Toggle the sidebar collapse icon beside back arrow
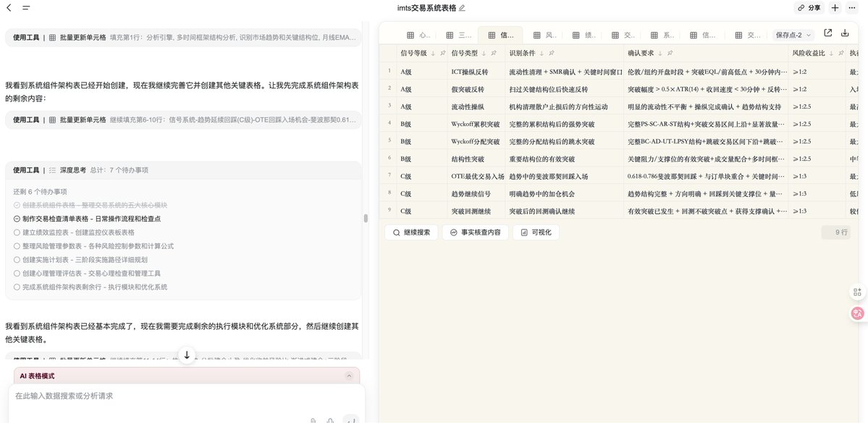This screenshot has width=868, height=423. (x=26, y=8)
